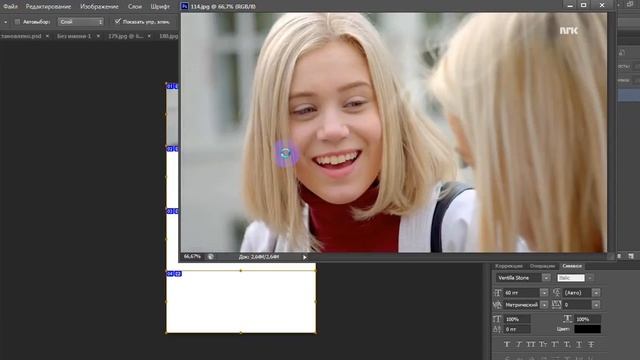Close the .psd document tab
This screenshot has height=360, width=640.
coord(47,36)
